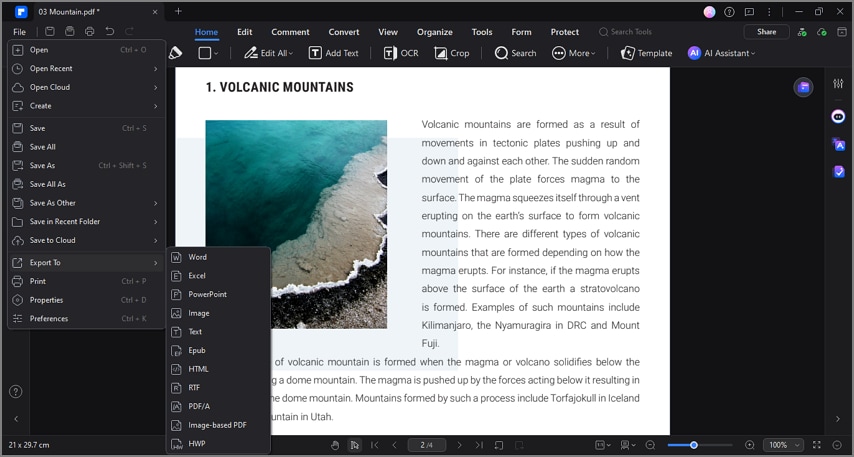This screenshot has width=854, height=457.
Task: Choose Excel in the Export To submenu
Action: click(x=218, y=276)
